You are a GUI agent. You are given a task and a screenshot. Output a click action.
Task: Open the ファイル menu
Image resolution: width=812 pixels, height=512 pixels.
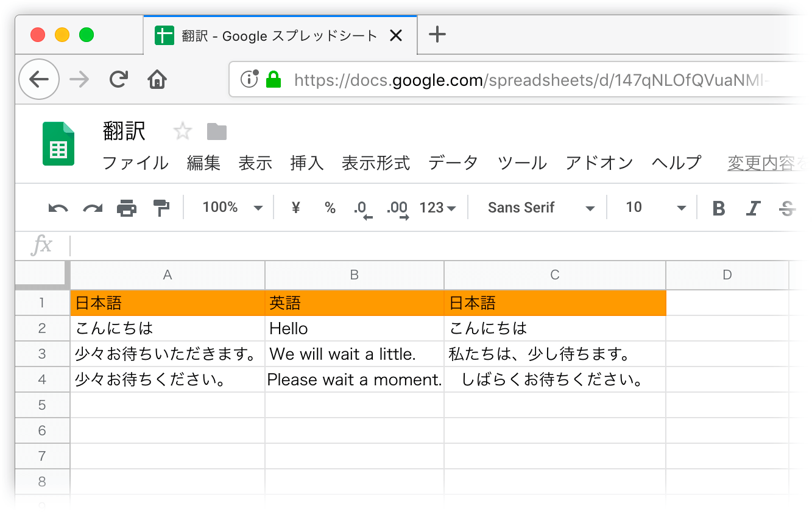(x=135, y=163)
